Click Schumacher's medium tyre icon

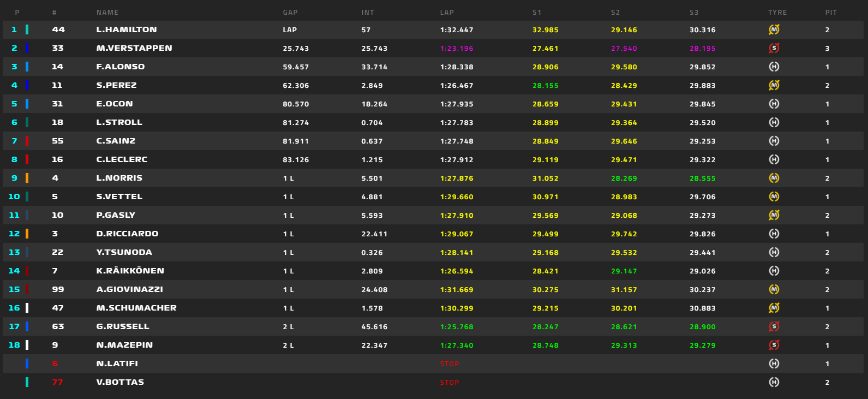[x=774, y=308]
